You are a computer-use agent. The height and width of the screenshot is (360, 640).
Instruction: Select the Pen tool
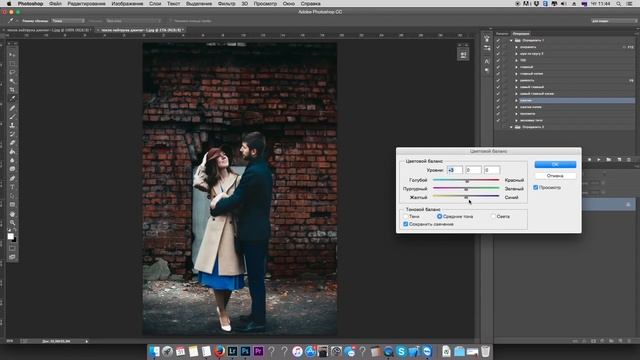[12, 178]
